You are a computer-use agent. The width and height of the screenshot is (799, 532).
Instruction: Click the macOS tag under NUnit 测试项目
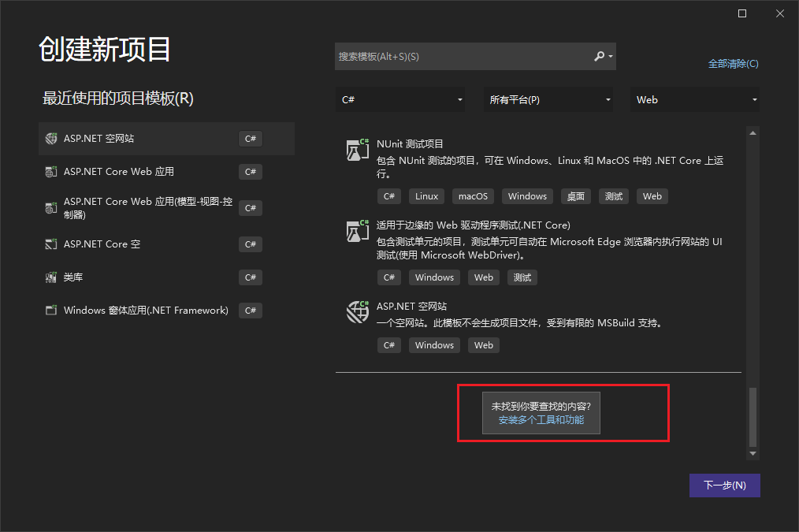473,196
